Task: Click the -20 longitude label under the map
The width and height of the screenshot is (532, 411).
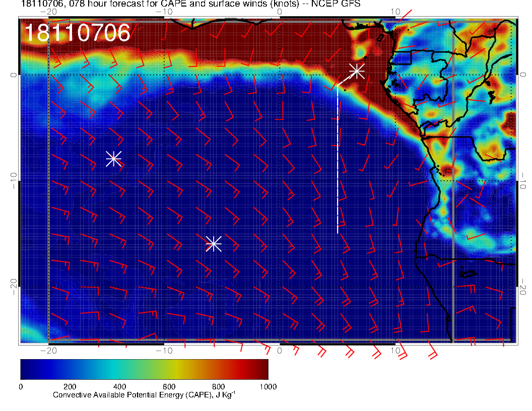Action: click(48, 350)
